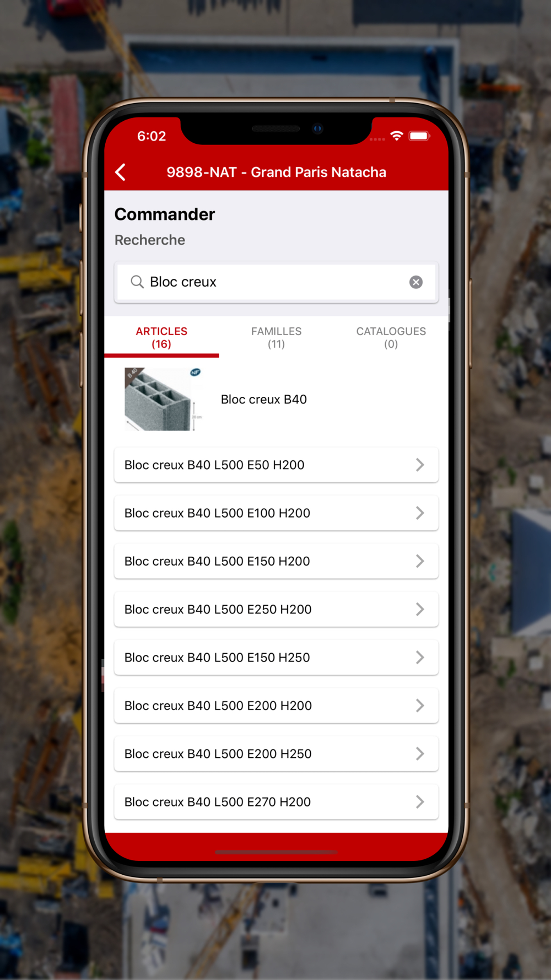Tap the 9898-NAT Grand Paris Natacha title
The image size is (551, 980).
(277, 172)
